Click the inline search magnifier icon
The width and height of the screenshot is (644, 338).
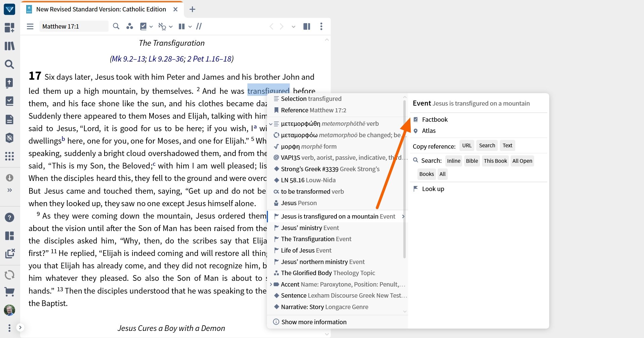click(x=116, y=26)
